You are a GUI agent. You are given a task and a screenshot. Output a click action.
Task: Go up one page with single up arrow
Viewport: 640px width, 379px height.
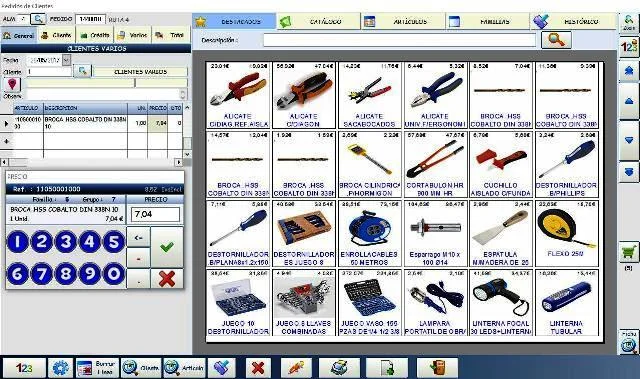pyautogui.click(x=629, y=101)
